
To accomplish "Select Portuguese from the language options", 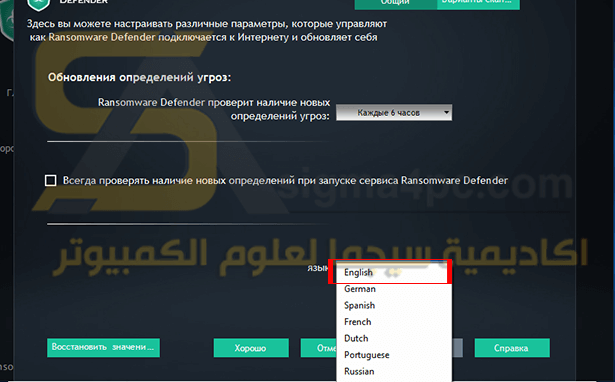I will [x=394, y=355].
